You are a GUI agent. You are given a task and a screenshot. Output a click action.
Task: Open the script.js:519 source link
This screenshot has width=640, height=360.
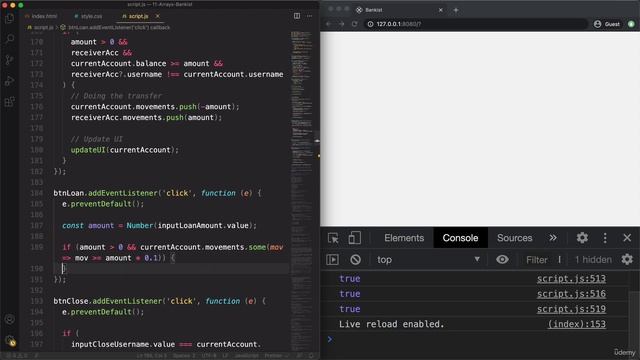pos(571,309)
